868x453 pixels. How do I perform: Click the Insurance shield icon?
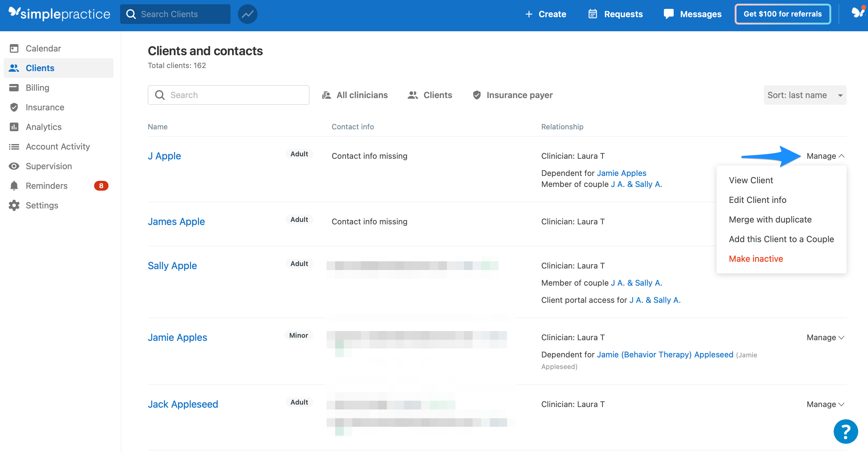point(13,107)
